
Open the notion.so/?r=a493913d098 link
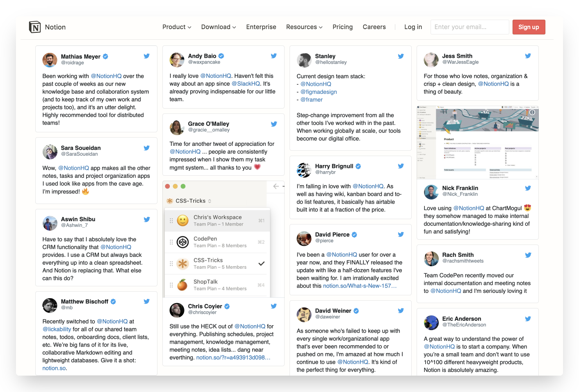tap(233, 358)
